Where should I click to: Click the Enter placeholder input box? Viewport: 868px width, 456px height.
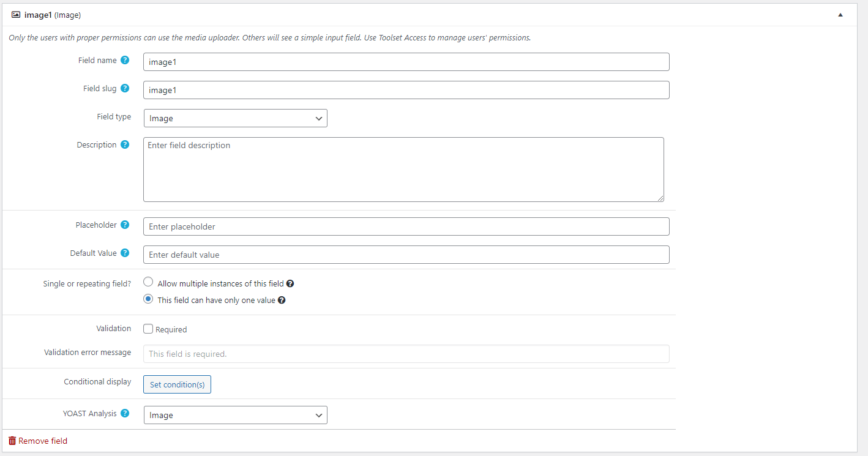coord(406,226)
